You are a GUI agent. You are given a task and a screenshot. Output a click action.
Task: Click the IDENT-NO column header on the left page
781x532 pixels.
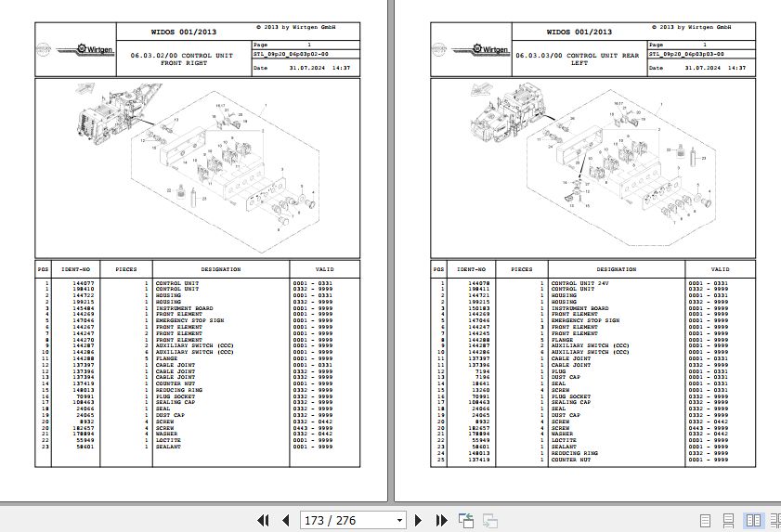[x=76, y=269]
